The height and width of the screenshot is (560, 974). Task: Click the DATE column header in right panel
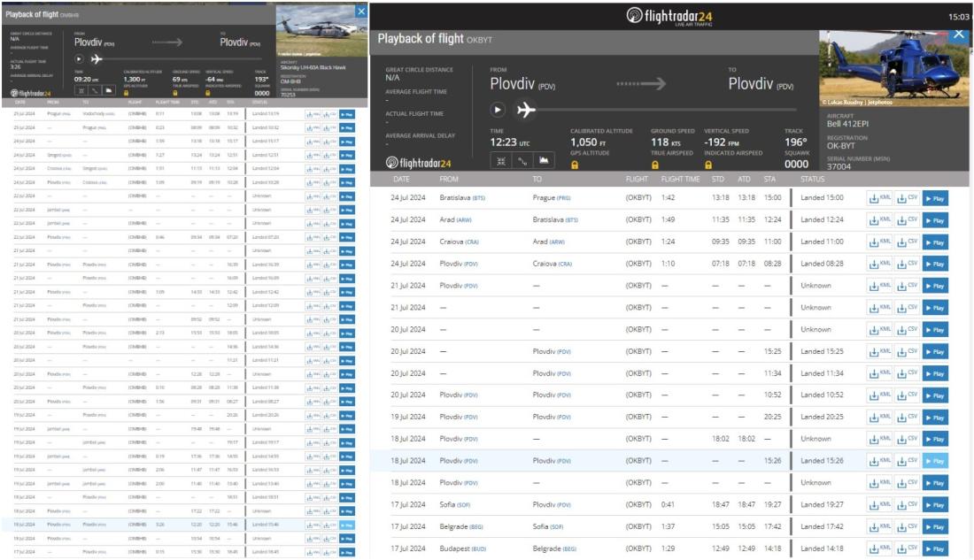pyautogui.click(x=401, y=180)
